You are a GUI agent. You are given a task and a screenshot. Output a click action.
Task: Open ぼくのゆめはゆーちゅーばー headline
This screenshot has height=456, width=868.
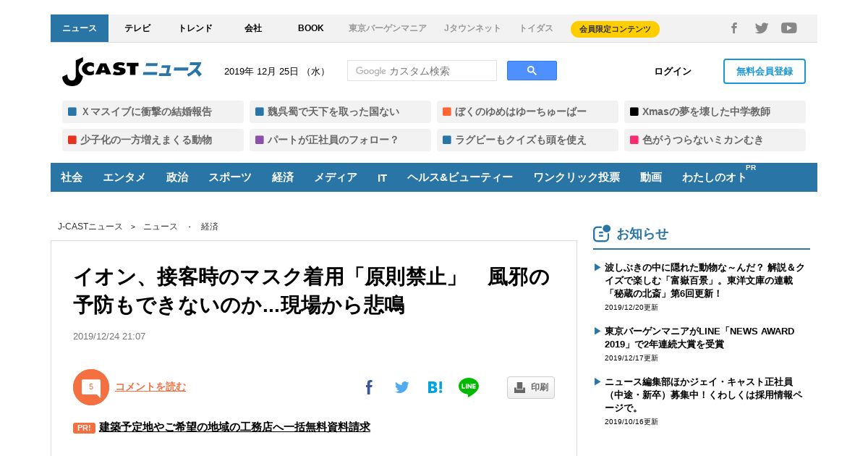click(527, 111)
